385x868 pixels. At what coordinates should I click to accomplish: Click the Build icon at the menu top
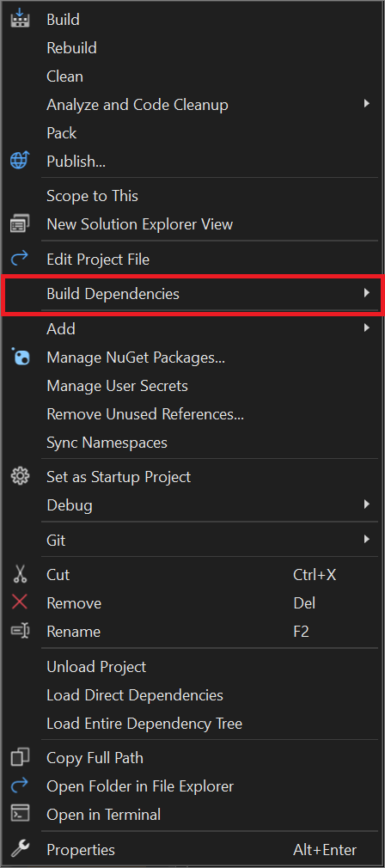pyautogui.click(x=21, y=19)
